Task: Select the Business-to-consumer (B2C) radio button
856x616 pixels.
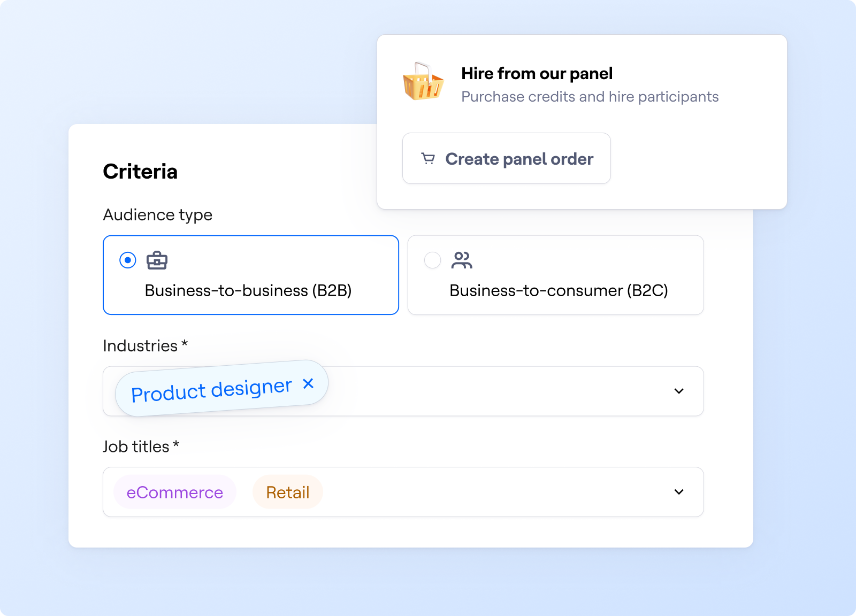Action: (432, 260)
